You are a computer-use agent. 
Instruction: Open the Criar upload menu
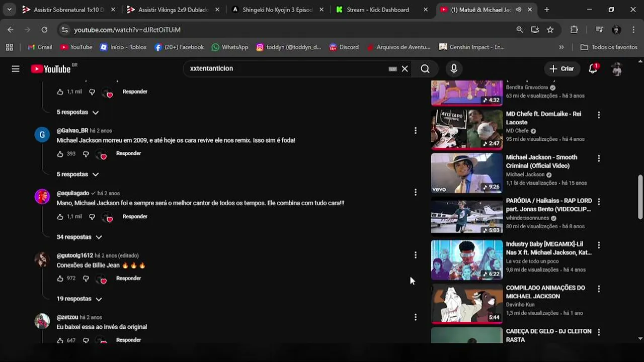(561, 69)
